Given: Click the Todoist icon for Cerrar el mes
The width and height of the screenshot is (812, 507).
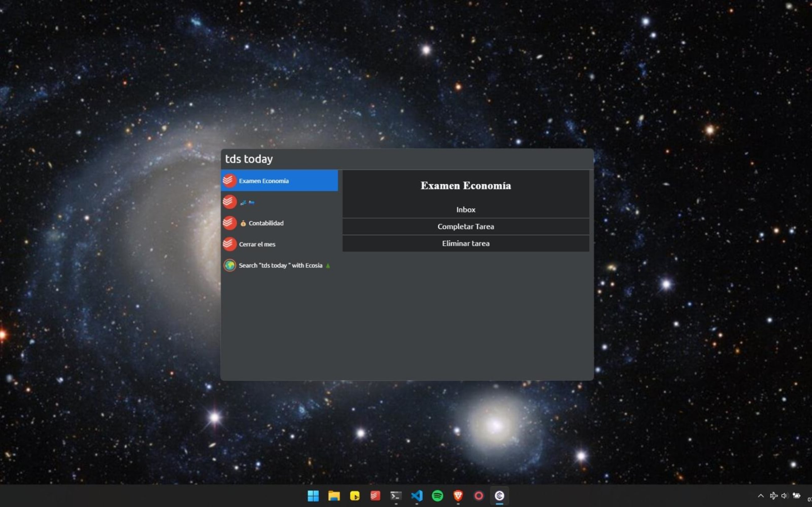Looking at the screenshot, I should tap(230, 244).
